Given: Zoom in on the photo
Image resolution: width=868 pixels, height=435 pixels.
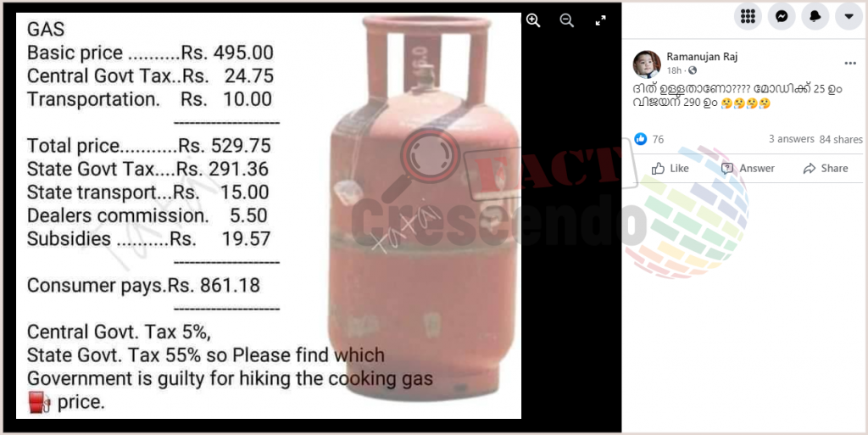Looking at the screenshot, I should coord(533,20).
